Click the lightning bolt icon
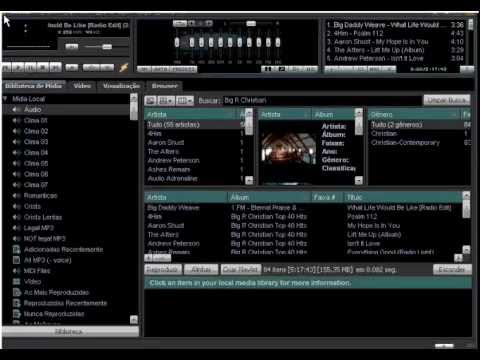 coord(124,67)
